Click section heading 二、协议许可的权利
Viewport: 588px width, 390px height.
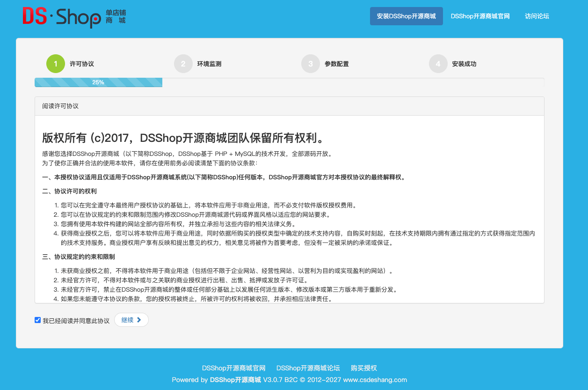[x=69, y=191]
